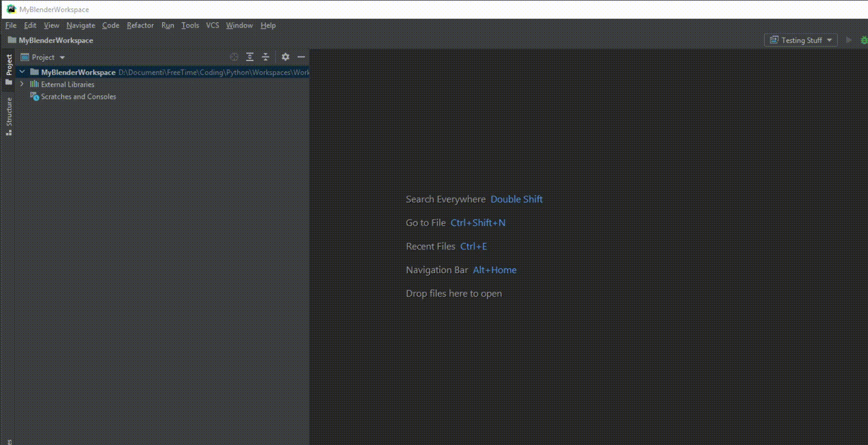868x445 pixels.
Task: Click the Alt+Home shortcut text
Action: (495, 270)
